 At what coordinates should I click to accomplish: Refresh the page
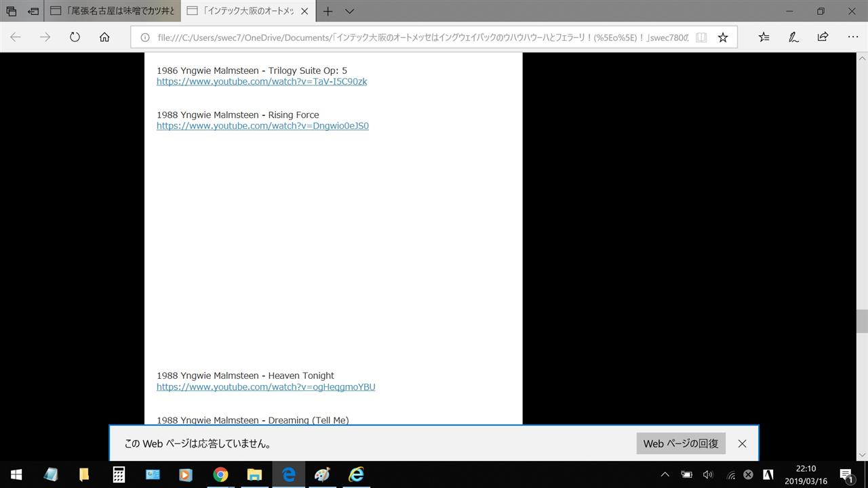[75, 37]
